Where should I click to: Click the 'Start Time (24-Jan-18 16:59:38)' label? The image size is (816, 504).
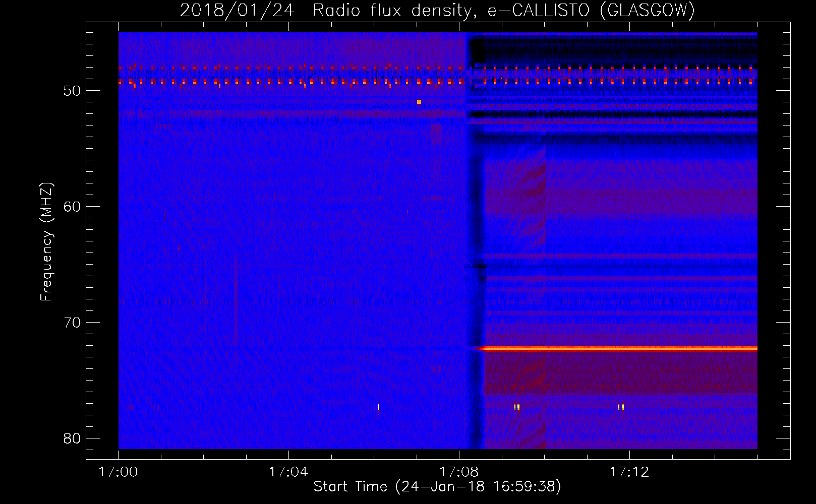(x=437, y=487)
